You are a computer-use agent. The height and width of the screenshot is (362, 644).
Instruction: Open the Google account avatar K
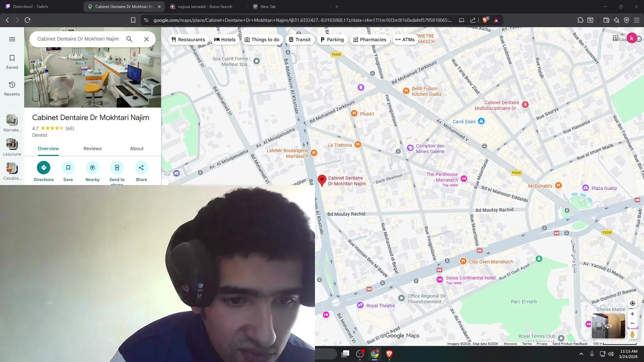click(632, 38)
